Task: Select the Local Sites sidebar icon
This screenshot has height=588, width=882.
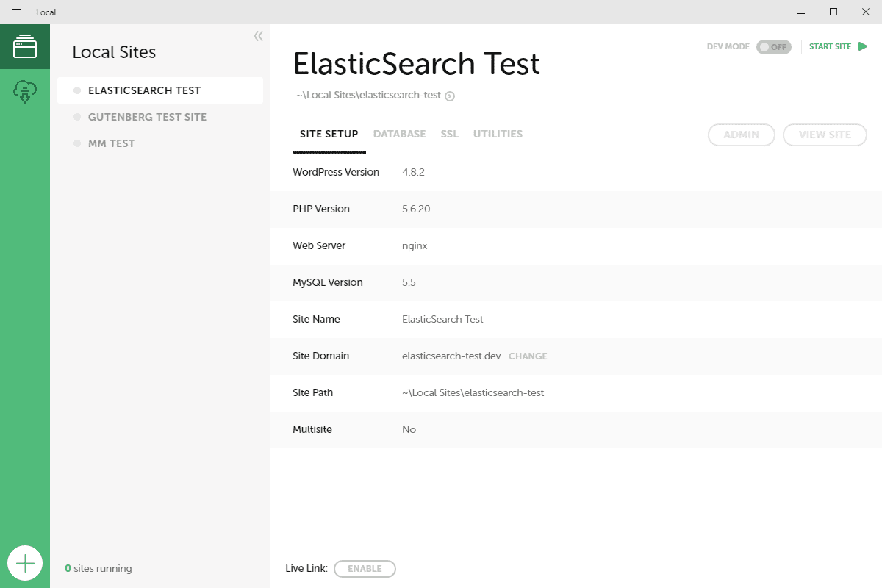Action: [24, 46]
